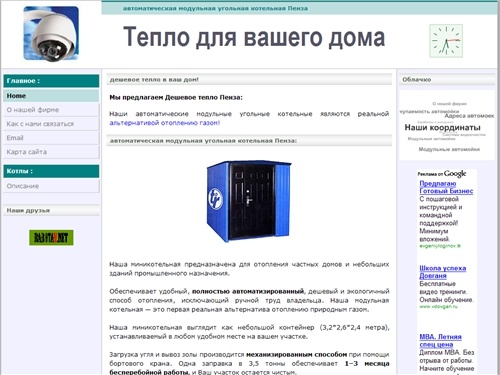Click the www.vdovgan.ru ad URL
500x375 pixels.
click(x=438, y=306)
